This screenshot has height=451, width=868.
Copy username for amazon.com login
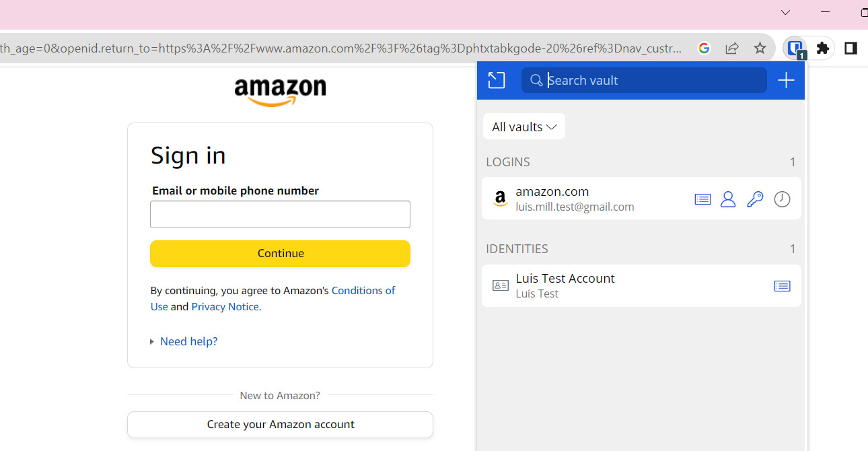[728, 199]
